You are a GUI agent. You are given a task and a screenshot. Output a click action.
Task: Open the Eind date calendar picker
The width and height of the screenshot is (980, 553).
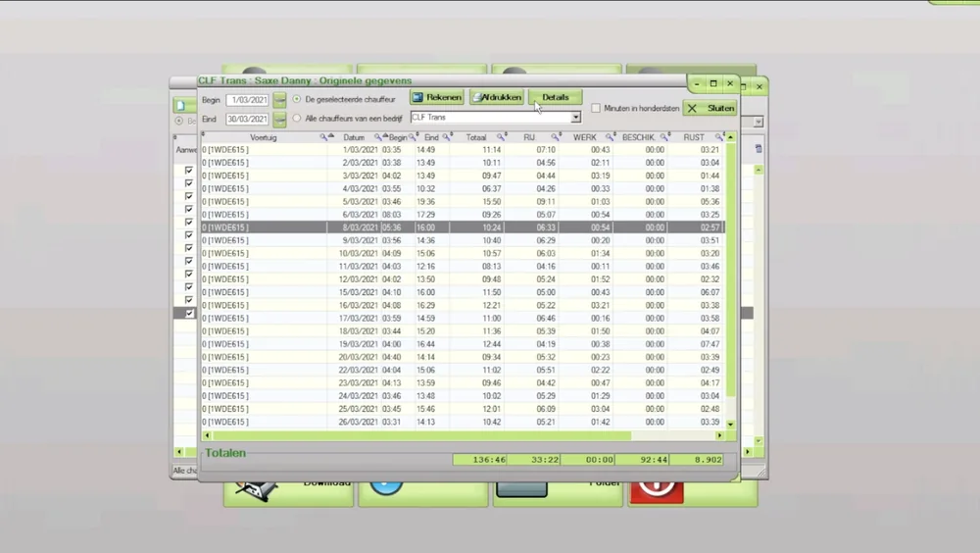coord(279,119)
